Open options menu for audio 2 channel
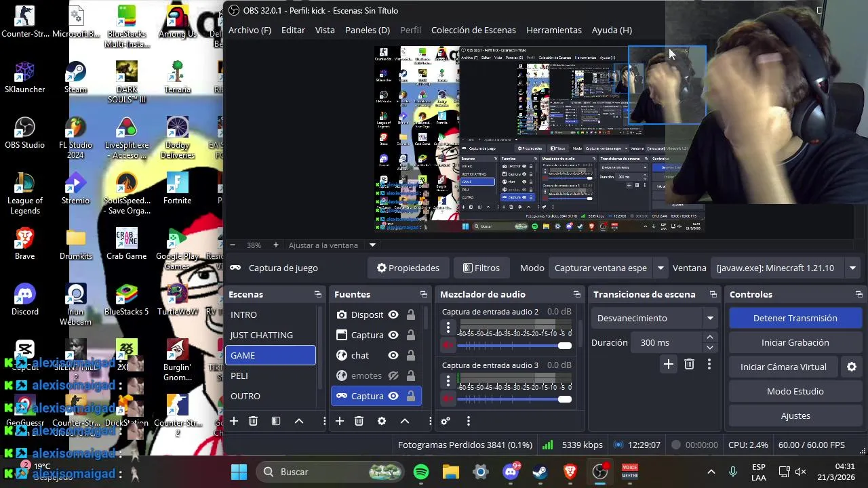This screenshot has width=868, height=488. [x=448, y=327]
